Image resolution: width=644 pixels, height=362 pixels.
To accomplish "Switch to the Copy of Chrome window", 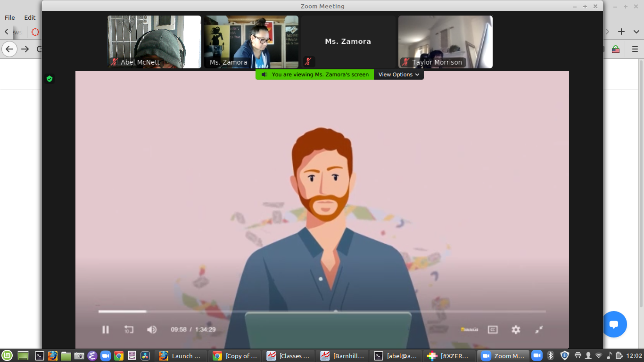I will (235, 356).
